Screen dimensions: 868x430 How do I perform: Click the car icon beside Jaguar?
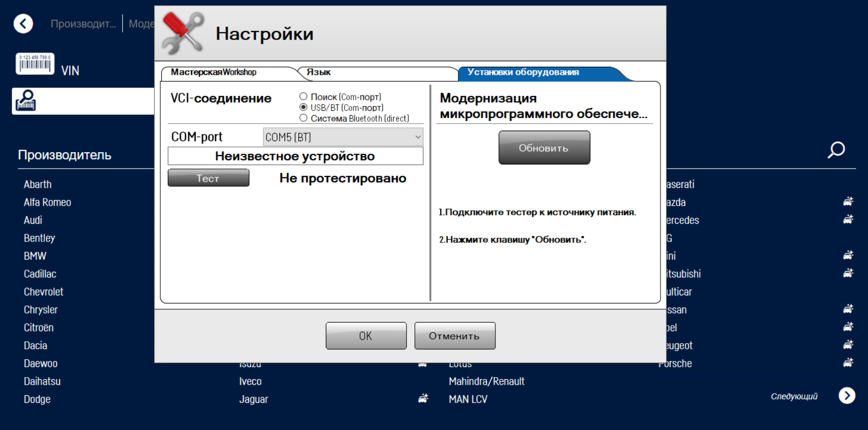point(423,399)
